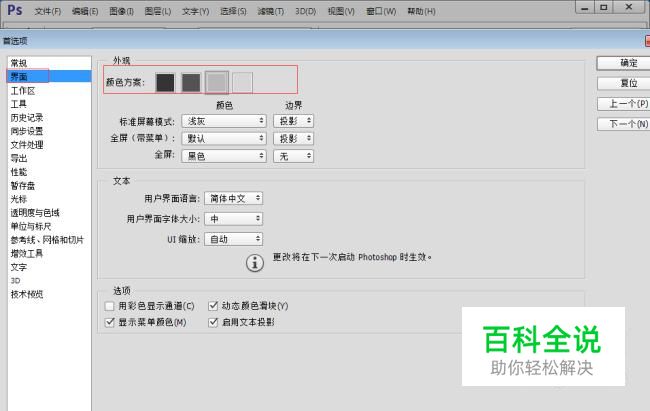The height and width of the screenshot is (411, 650).
Task: Open the 帮助(H) menu
Action: point(421,12)
